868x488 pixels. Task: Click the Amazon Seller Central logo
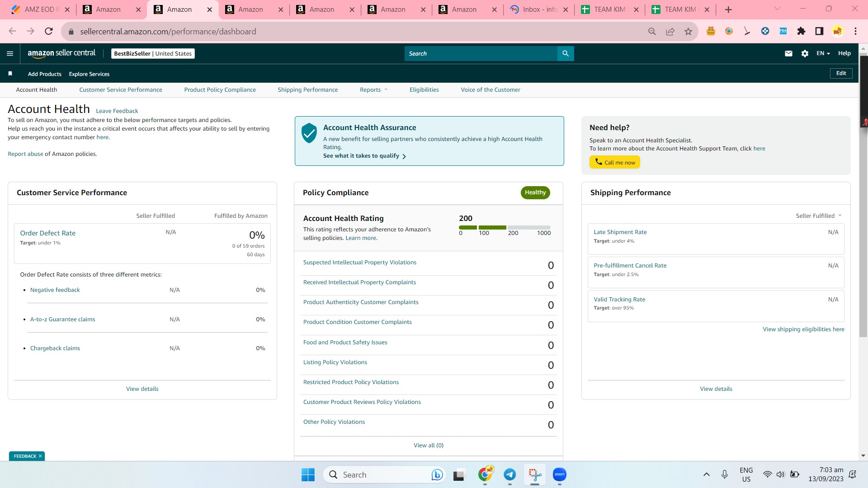61,53
